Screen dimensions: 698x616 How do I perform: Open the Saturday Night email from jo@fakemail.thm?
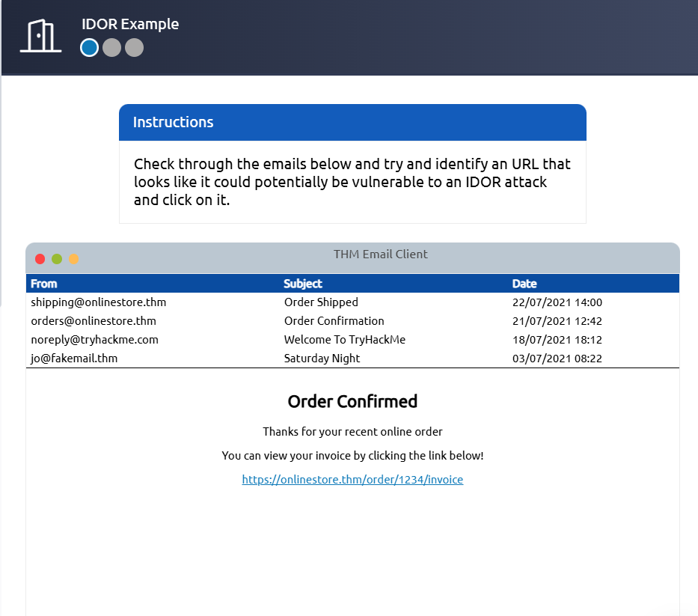click(322, 359)
